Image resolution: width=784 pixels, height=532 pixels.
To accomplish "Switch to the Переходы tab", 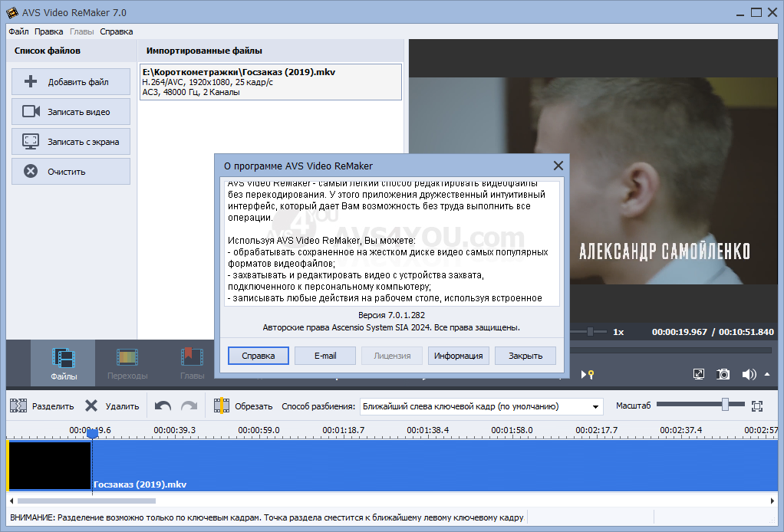I will 127,363.
